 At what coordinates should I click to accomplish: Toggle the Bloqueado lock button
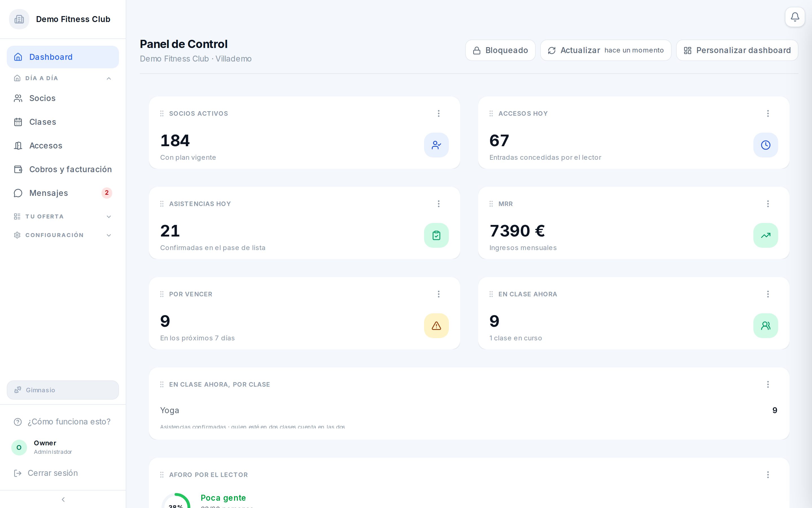500,51
